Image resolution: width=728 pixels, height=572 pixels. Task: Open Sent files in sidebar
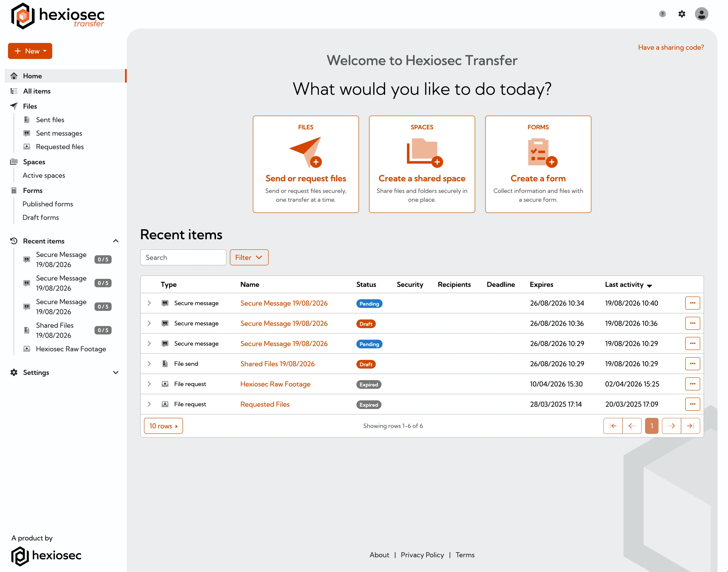pyautogui.click(x=50, y=120)
